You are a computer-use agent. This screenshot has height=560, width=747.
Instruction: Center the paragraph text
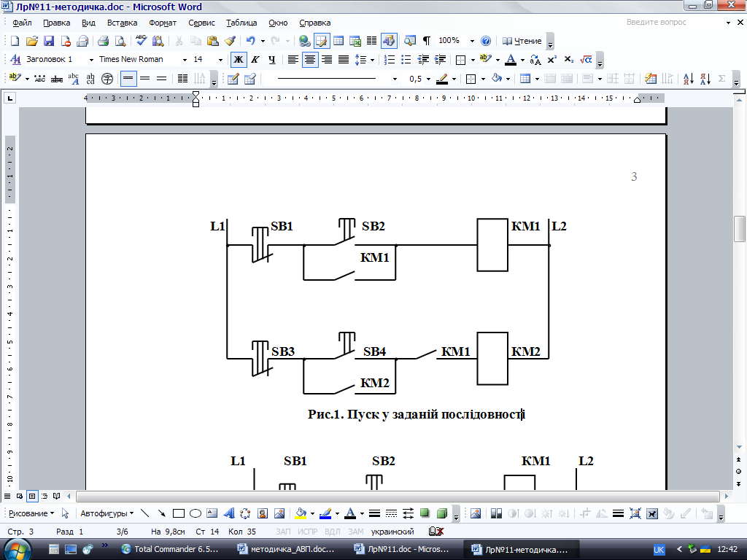[310, 60]
